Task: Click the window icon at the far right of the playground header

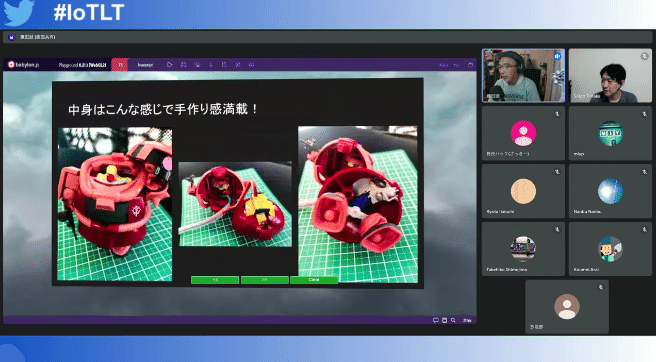Action: point(471,65)
